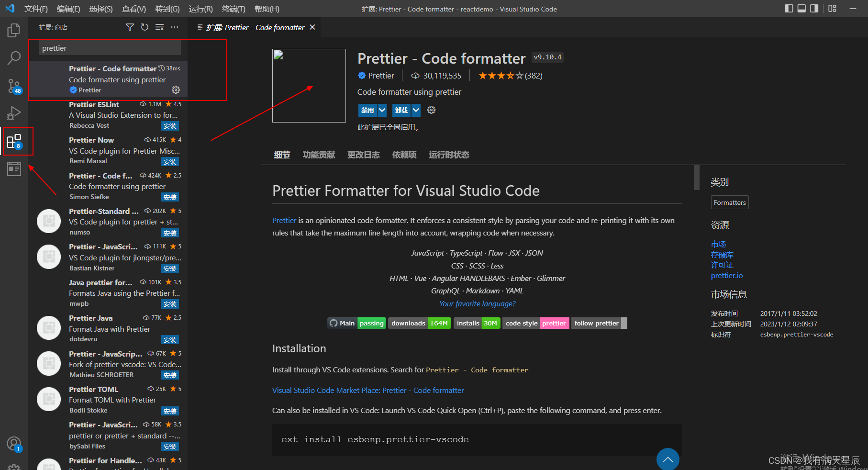Click the code style prettier badge
Screen dimensions: 868x470
coord(536,324)
